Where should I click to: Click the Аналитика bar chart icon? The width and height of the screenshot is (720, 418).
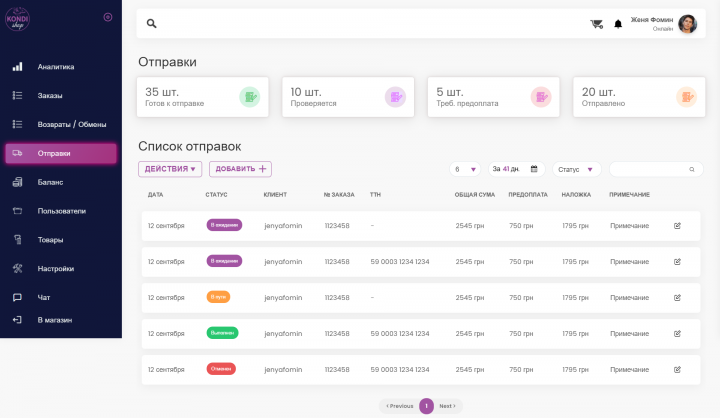tap(17, 67)
